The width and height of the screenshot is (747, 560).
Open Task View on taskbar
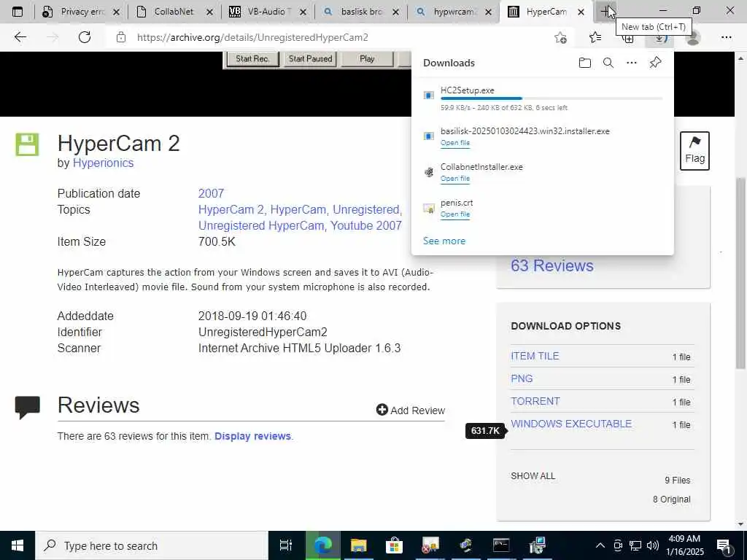coord(286,545)
